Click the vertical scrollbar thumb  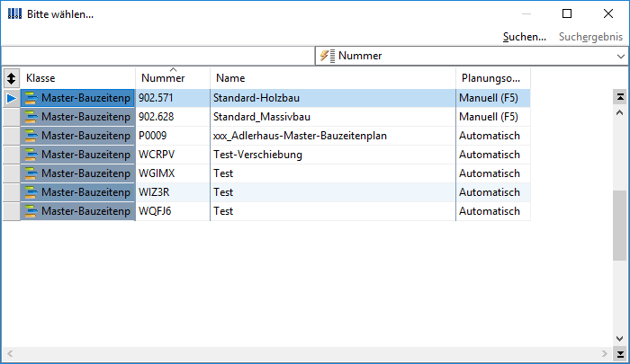[620, 226]
